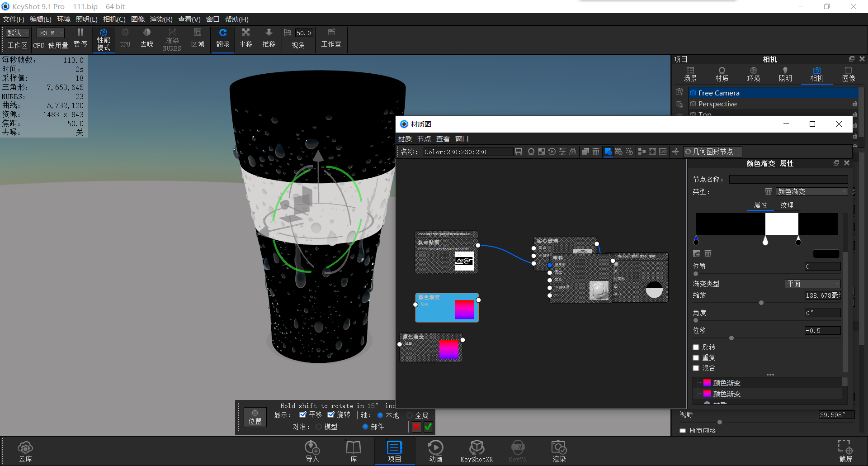Click the black gradient color swatch
Screen dimensions: 868x466
click(826, 253)
